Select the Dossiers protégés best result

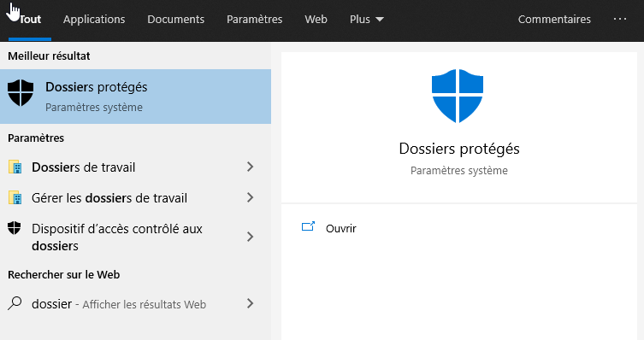click(x=135, y=97)
